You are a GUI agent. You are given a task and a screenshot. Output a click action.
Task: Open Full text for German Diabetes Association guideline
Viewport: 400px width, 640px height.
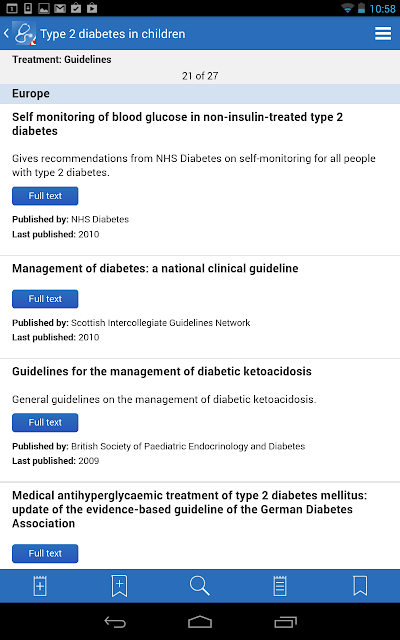point(45,553)
